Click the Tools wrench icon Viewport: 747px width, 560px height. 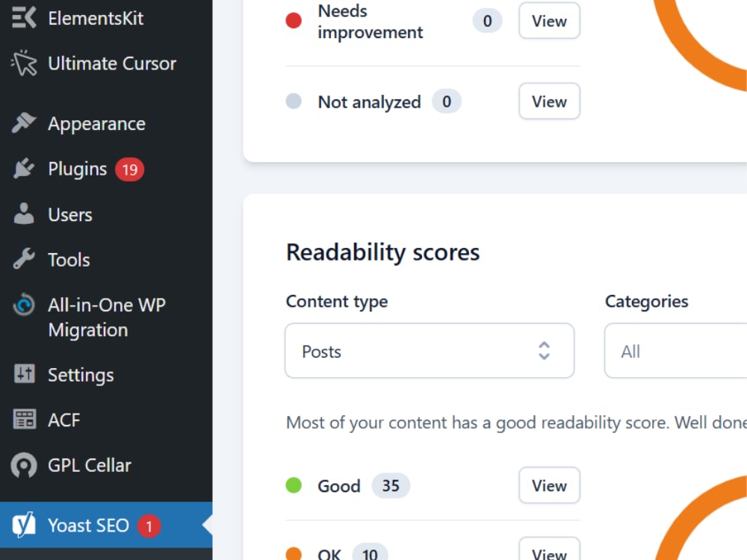(24, 259)
